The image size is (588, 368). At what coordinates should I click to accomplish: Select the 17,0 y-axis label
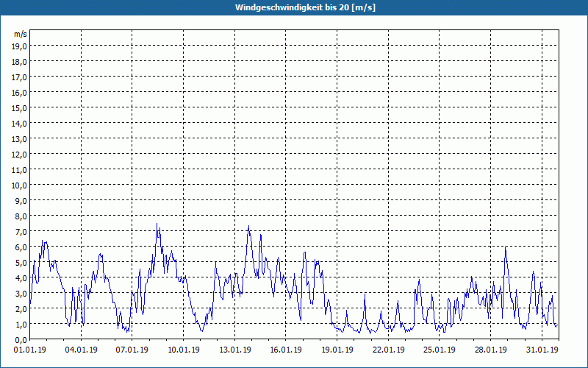coord(21,77)
